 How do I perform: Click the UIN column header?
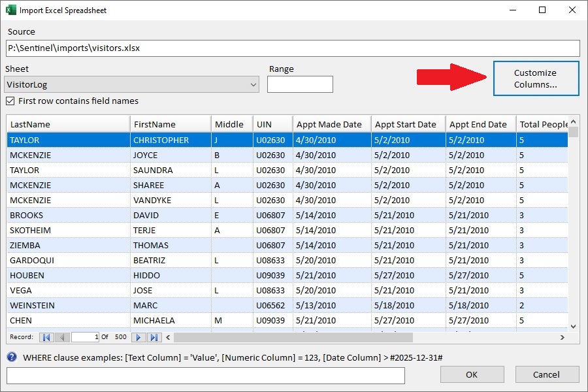click(273, 124)
